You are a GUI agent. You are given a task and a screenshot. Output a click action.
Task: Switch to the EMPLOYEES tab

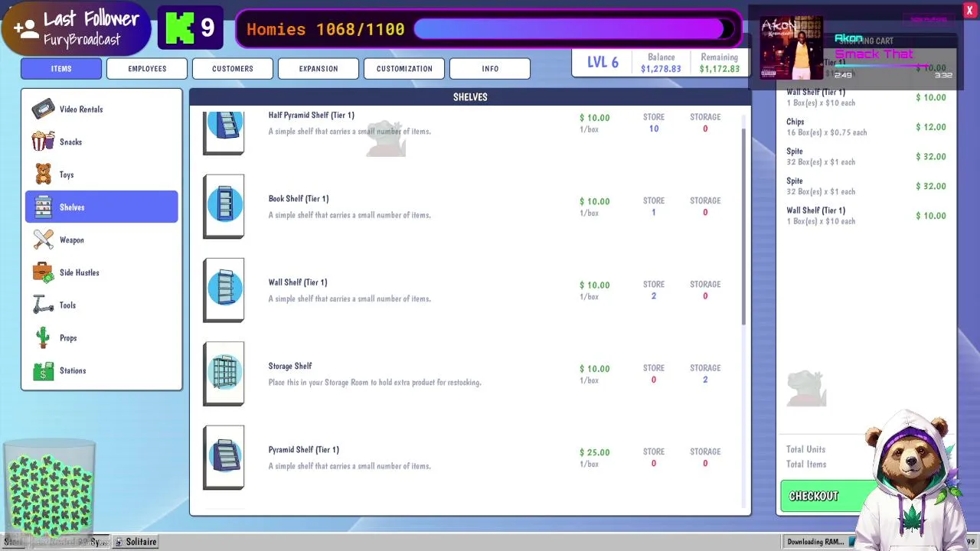coord(147,69)
